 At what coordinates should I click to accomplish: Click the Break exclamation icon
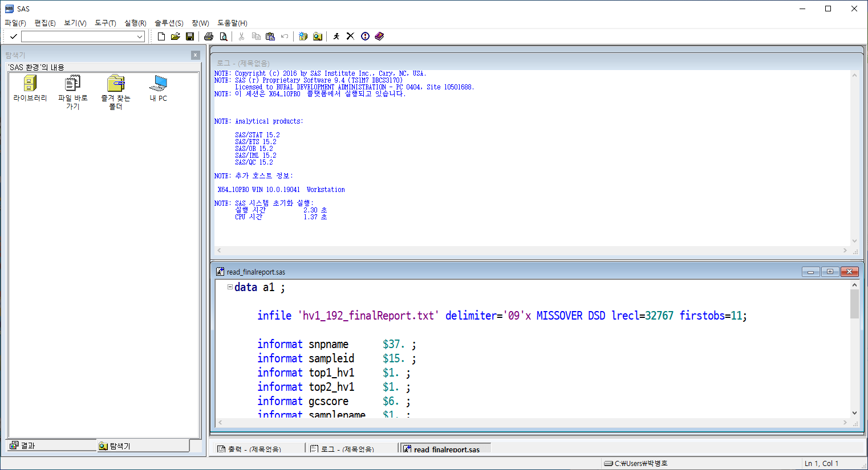coord(366,36)
